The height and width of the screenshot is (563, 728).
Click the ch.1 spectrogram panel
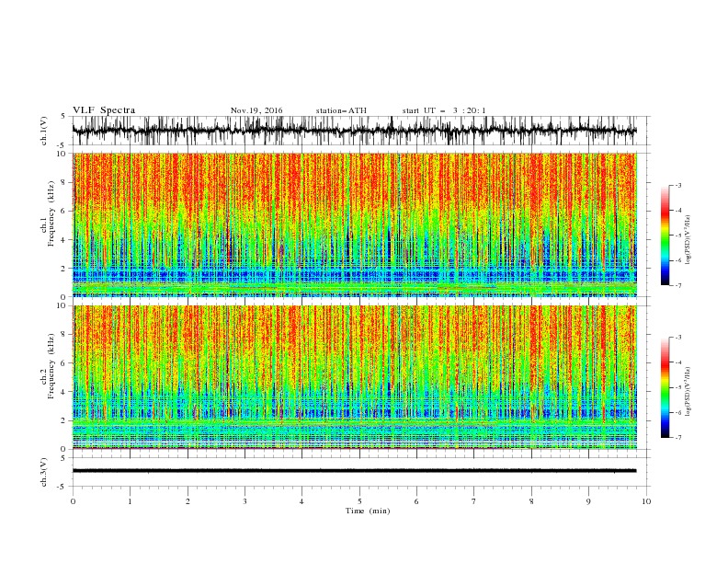[354, 224]
